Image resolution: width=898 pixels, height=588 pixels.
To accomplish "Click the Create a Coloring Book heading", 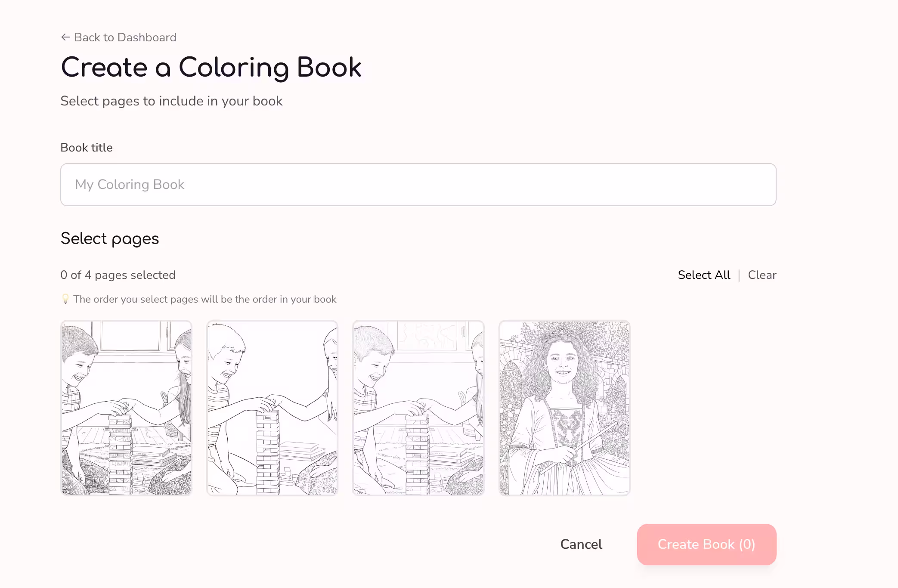I will coord(211,68).
